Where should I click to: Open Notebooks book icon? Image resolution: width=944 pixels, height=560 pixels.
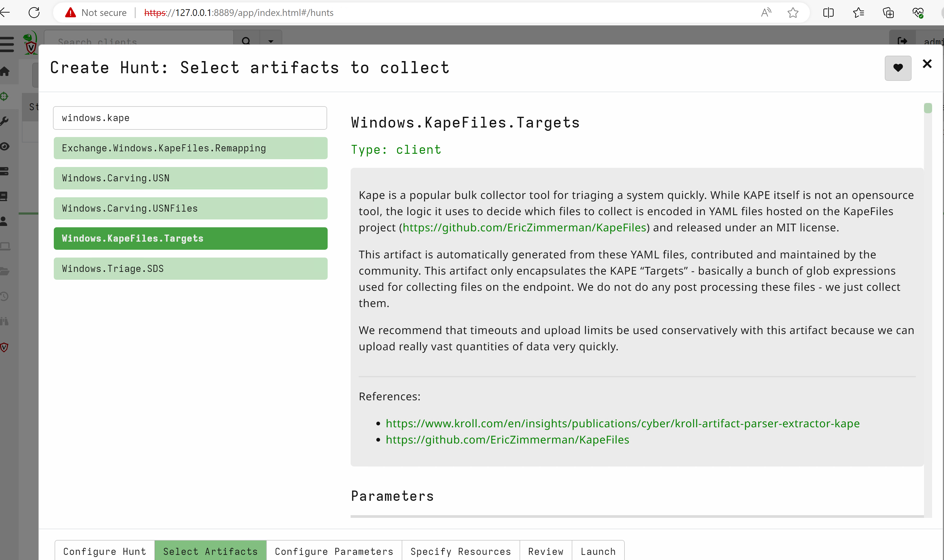click(4, 196)
